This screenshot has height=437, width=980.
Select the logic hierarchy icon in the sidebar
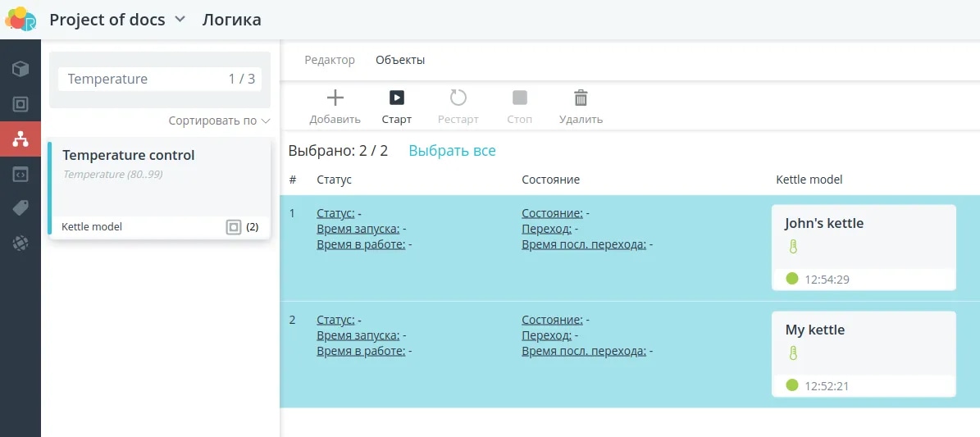(20, 139)
